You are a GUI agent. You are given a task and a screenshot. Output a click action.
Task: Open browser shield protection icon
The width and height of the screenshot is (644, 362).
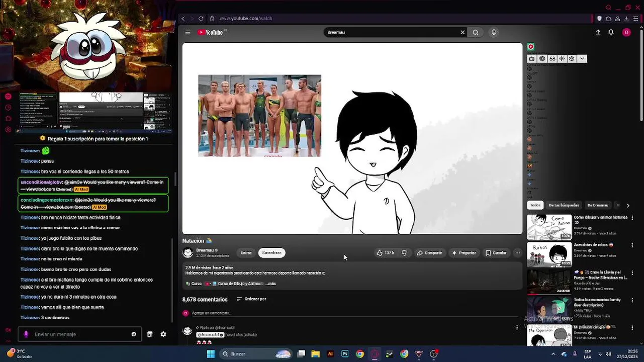click(599, 19)
